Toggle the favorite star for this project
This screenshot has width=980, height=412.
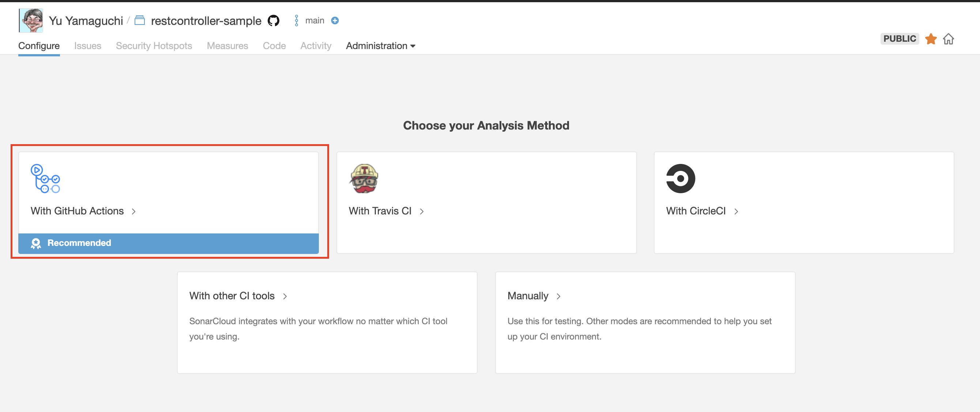pyautogui.click(x=931, y=39)
